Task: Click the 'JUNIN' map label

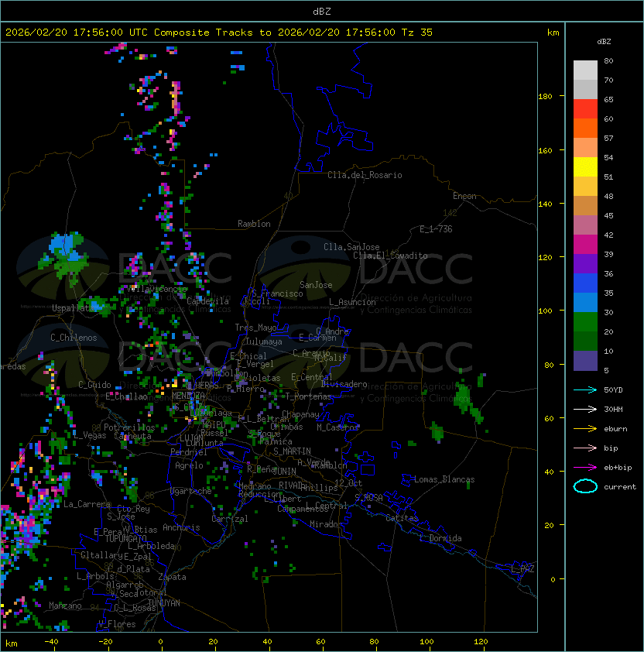Action: click(285, 472)
